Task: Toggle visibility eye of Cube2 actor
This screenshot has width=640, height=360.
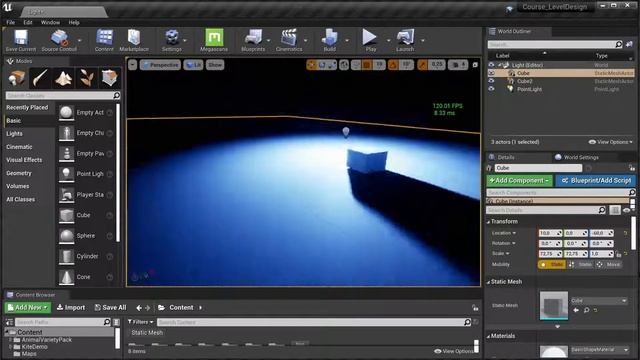Action: coord(491,81)
